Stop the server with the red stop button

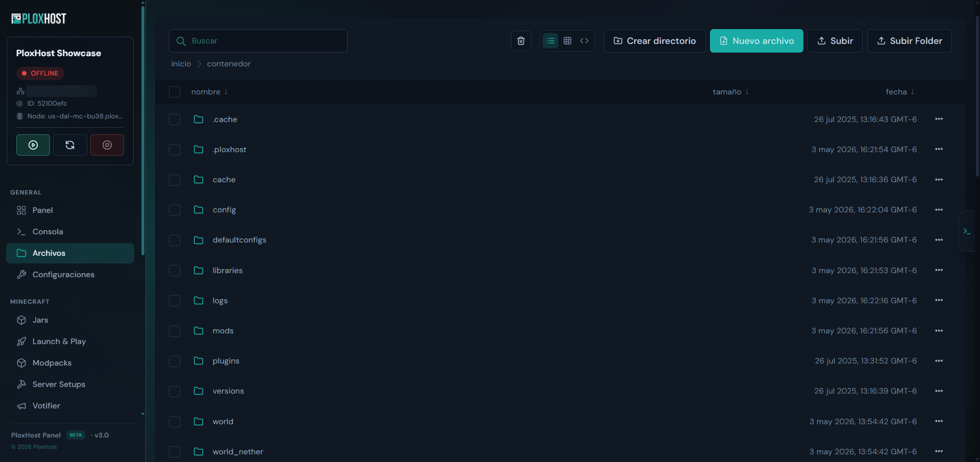107,145
